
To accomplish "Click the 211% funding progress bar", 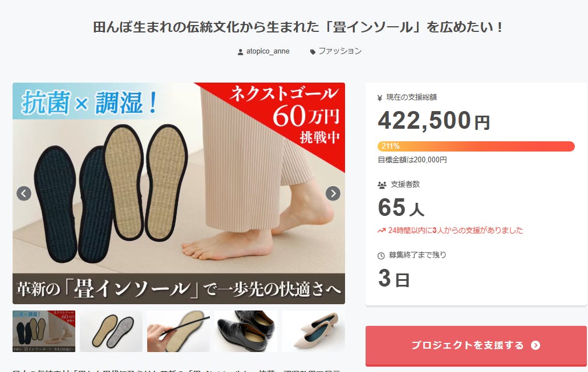I will click(476, 146).
